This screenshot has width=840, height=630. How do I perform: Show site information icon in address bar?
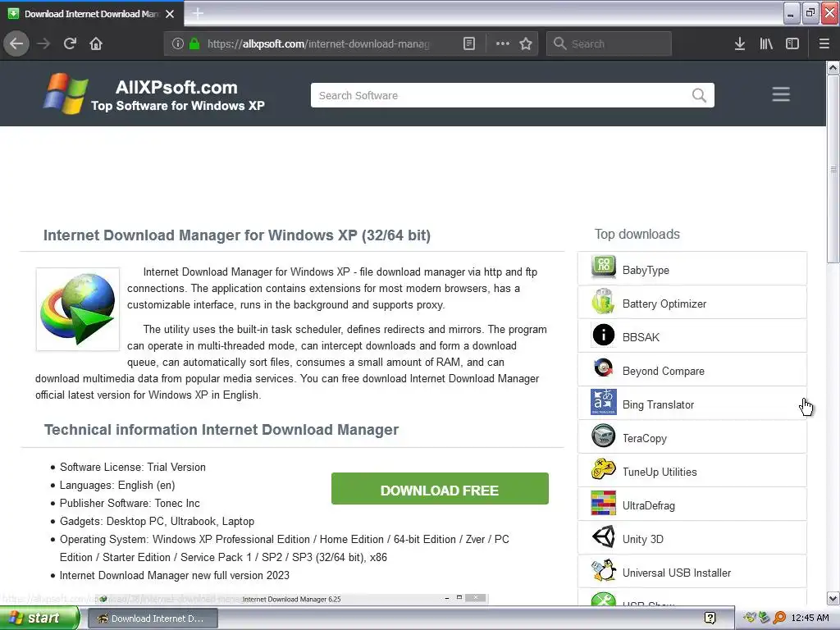pos(178,43)
